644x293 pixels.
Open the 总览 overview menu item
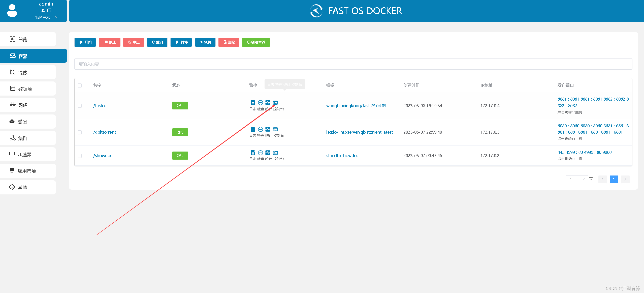28,39
